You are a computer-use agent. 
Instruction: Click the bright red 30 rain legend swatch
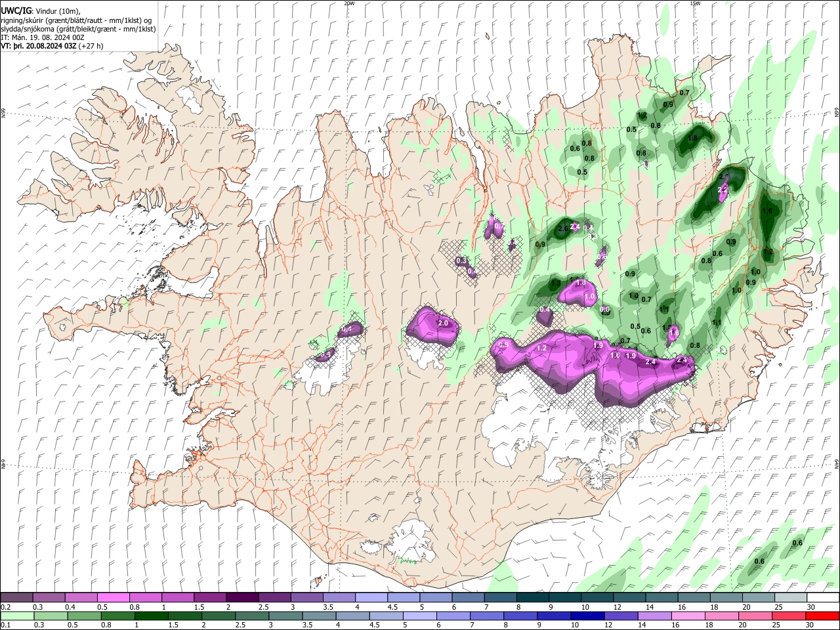point(822,616)
